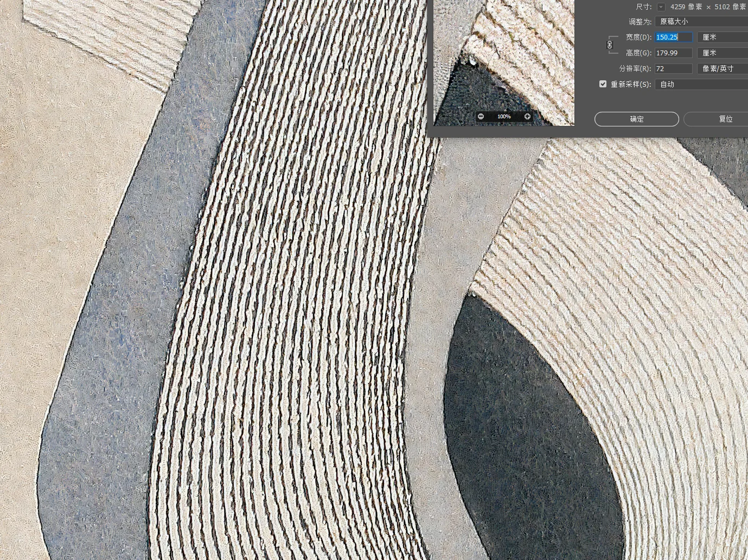Click the 宽度(D) field with 150.25

click(x=674, y=37)
